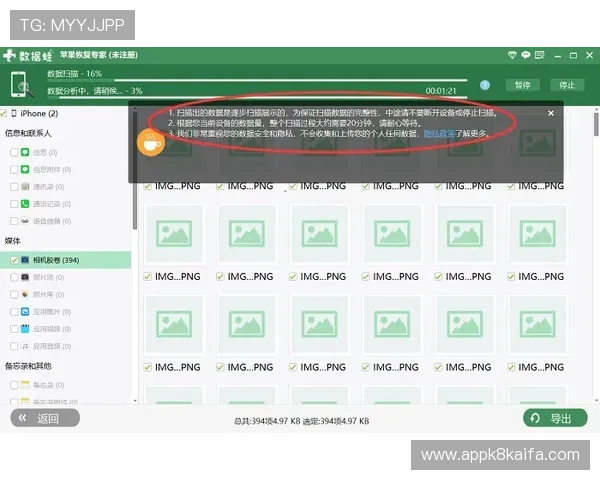600x480 pixels.
Task: Click the 暂停 pause button
Action: pos(522,85)
